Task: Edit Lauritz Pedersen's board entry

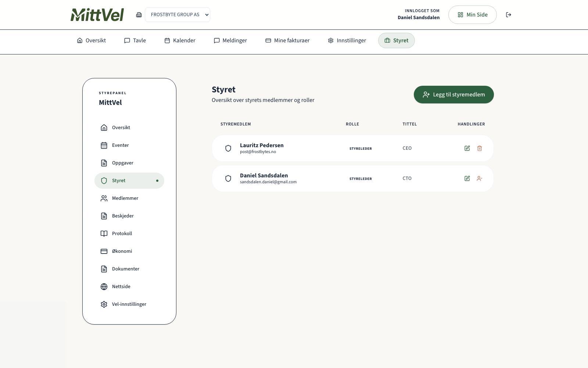Action: (467, 148)
